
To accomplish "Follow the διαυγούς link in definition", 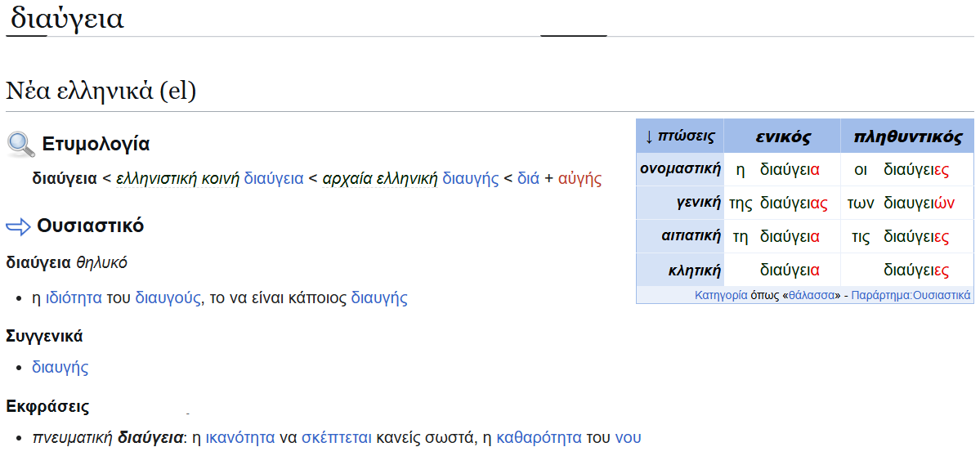I will [168, 298].
